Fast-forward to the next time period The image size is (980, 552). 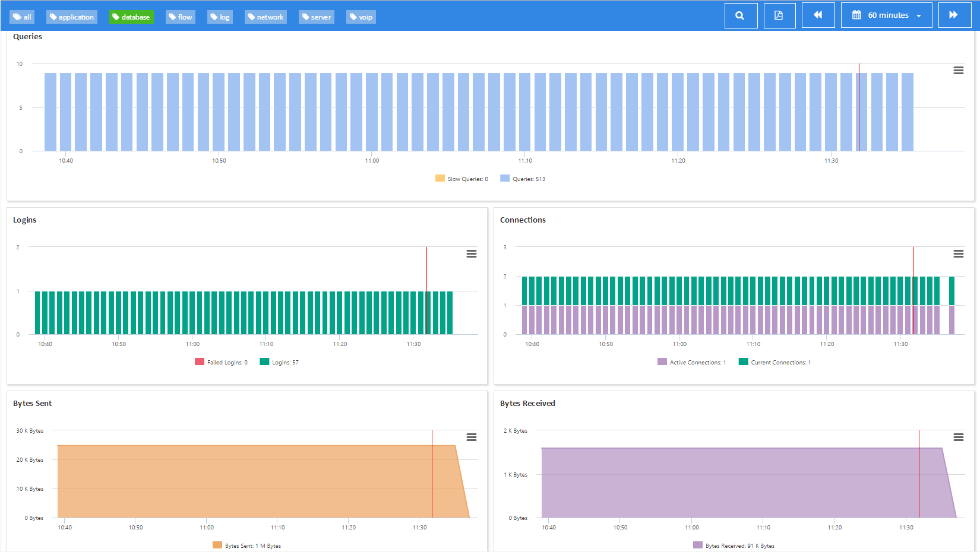(954, 15)
